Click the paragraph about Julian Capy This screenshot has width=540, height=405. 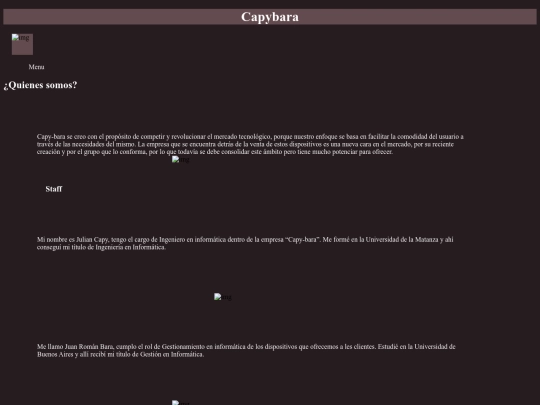tap(245, 243)
